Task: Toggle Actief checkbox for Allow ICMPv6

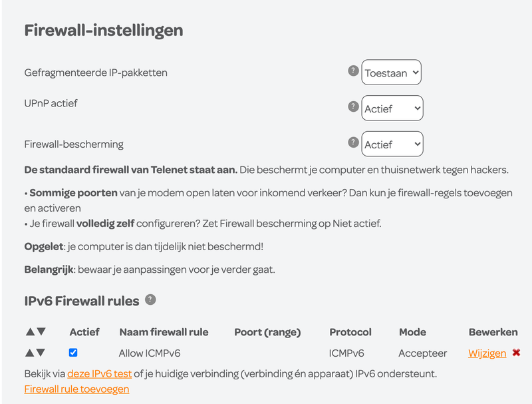Action: 73,353
